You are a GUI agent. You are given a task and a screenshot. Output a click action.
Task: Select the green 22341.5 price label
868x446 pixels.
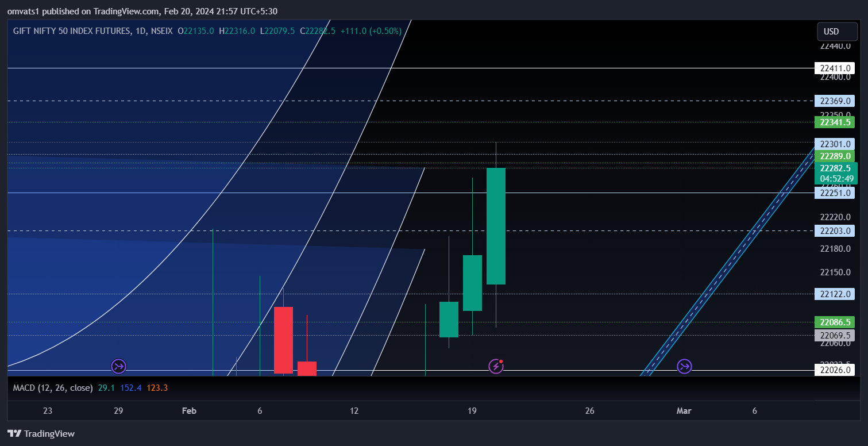coord(834,122)
